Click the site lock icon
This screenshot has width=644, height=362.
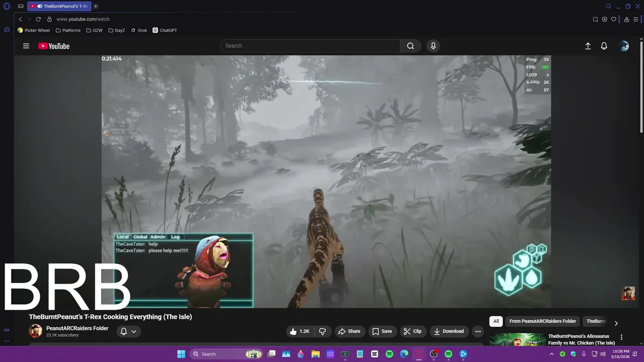(49, 19)
